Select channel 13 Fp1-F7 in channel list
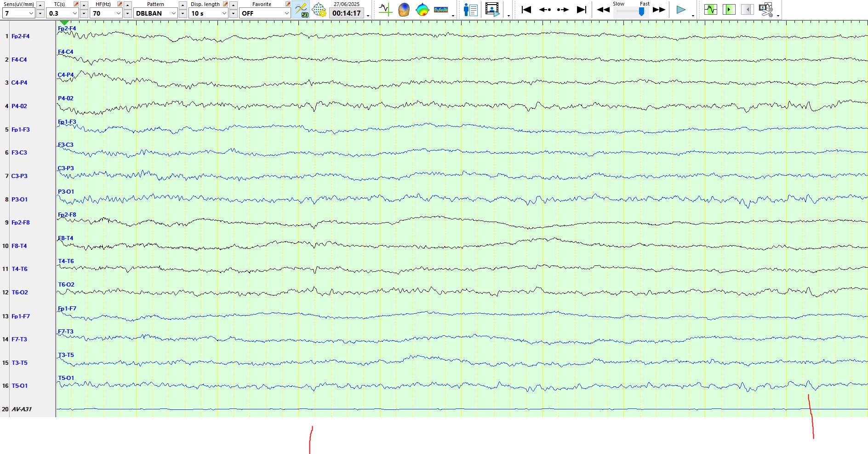This screenshot has height=454, width=868. [20, 316]
